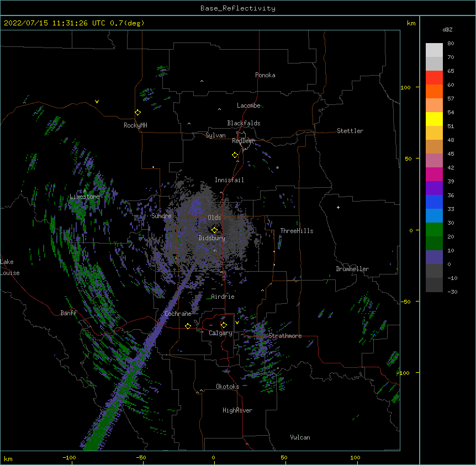Screen dimensions: 476x465
Task: Click the asterisk marker above Limestone label
Action: tap(84, 191)
